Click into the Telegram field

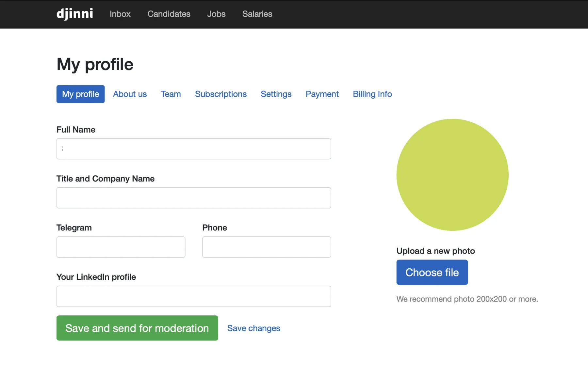(x=121, y=247)
